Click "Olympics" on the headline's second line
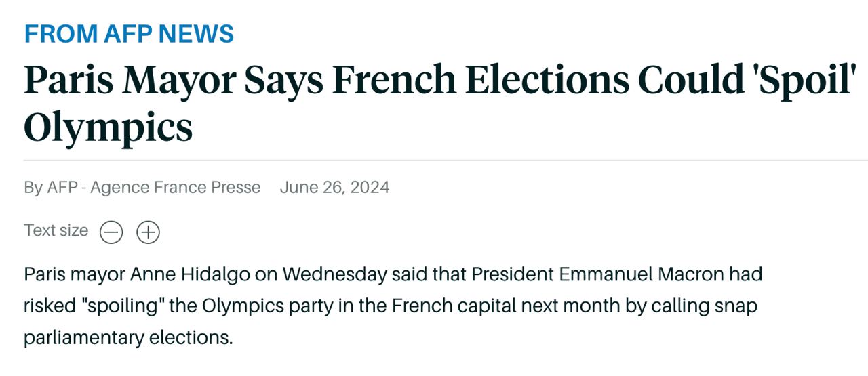The image size is (868, 376). (x=108, y=127)
